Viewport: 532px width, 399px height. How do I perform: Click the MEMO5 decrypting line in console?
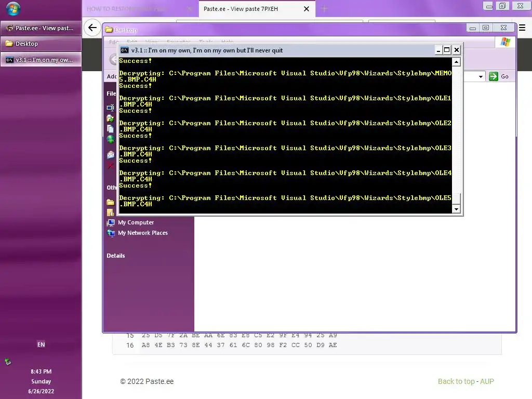[x=285, y=76]
